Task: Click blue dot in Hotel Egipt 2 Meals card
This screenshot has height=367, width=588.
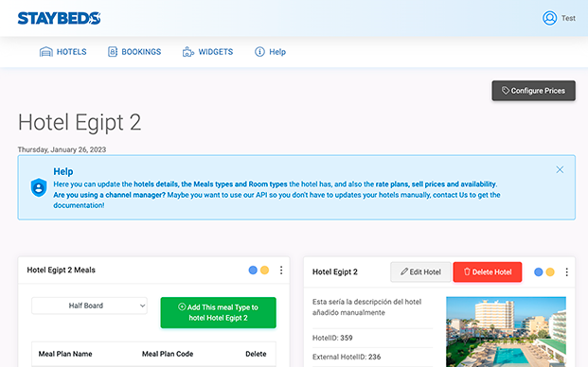Action: 253,270
